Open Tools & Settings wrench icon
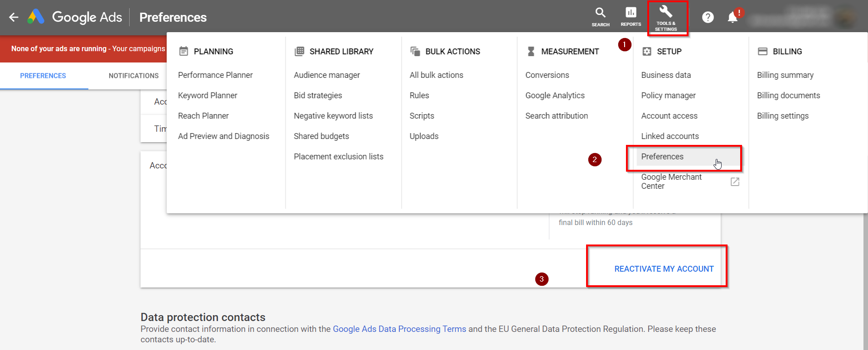The height and width of the screenshot is (350, 868). click(x=666, y=18)
